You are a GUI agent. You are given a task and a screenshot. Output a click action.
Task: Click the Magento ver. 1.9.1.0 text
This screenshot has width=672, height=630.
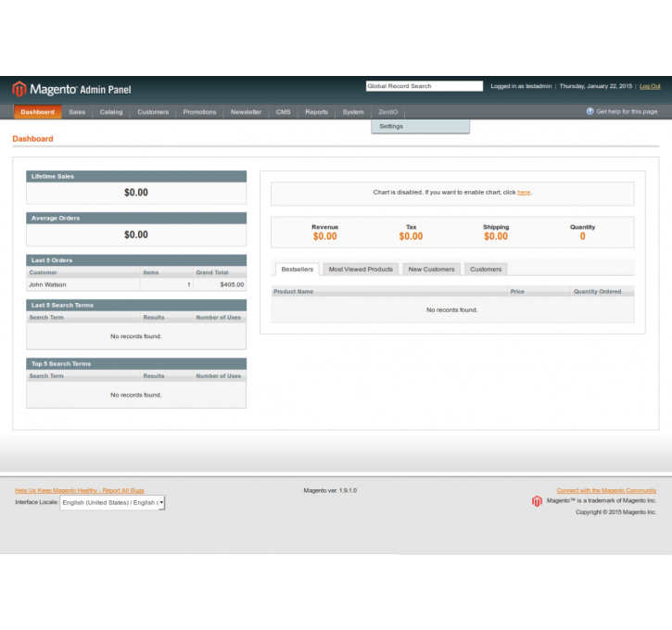330,490
